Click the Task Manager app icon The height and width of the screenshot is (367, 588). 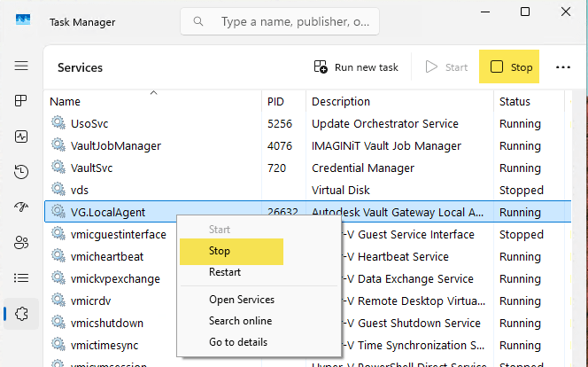pos(23,20)
